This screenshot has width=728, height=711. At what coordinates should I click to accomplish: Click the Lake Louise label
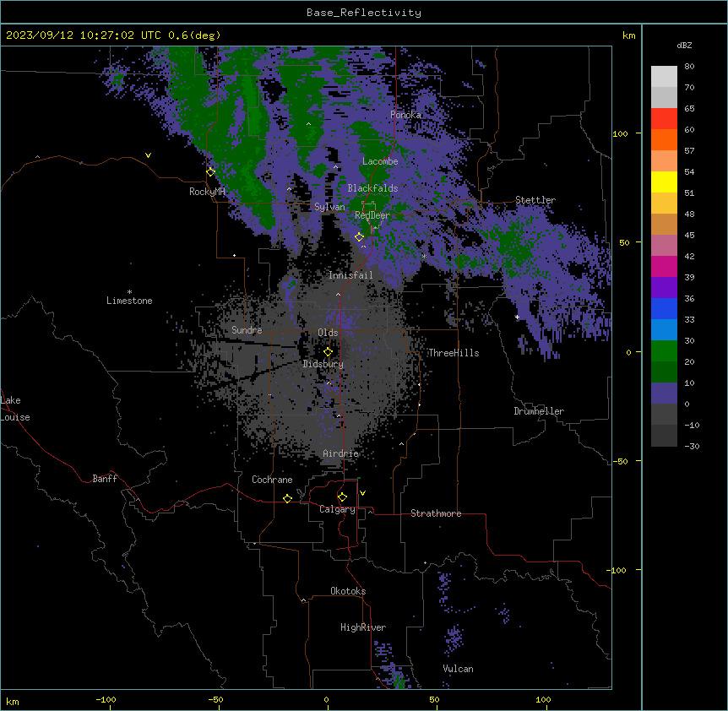pos(15,409)
